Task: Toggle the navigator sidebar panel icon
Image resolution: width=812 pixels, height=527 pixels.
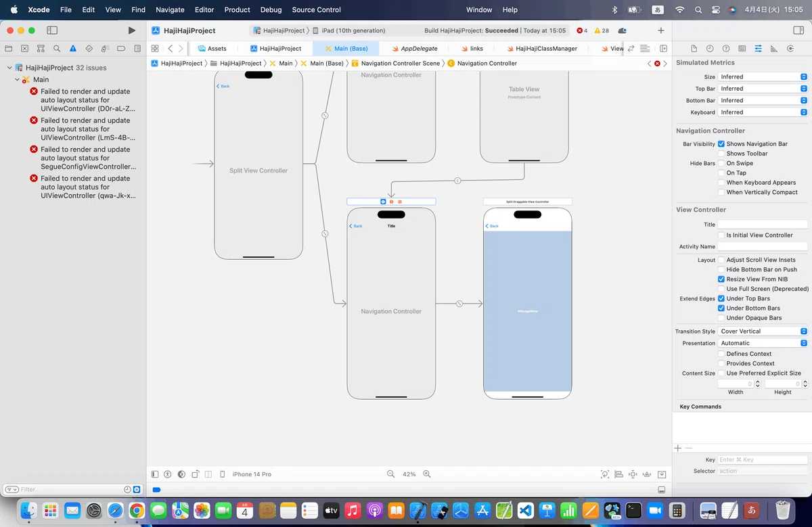Action: tap(52, 30)
